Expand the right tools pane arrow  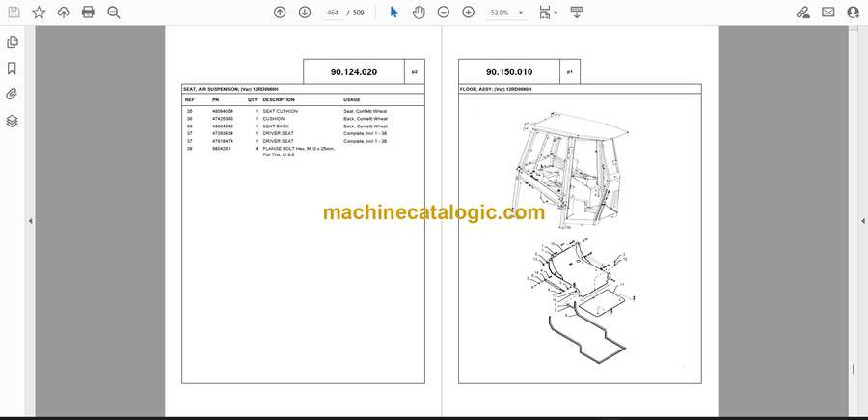(862, 221)
